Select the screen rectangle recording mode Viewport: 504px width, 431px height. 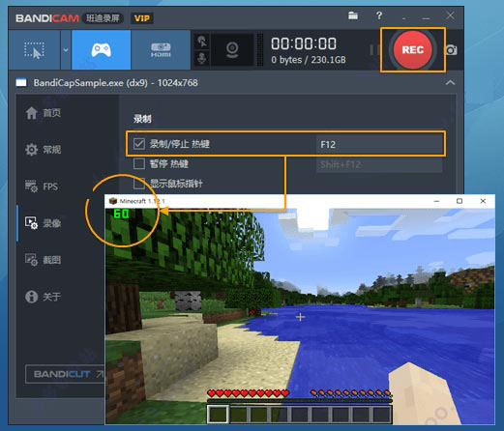(34, 50)
